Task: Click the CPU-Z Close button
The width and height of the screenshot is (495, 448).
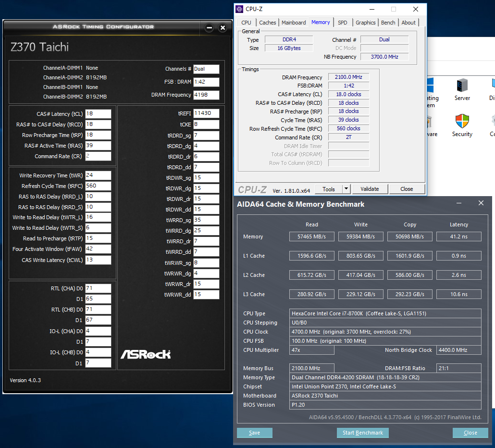Action: tap(407, 189)
